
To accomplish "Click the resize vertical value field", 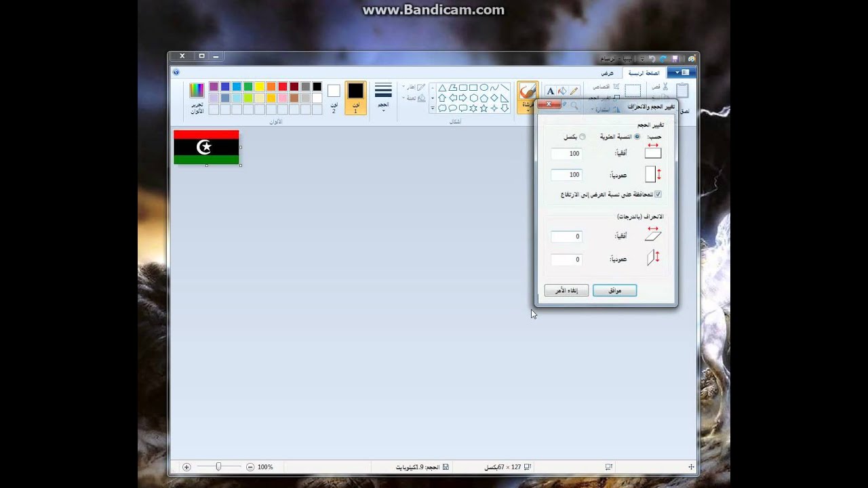I will coord(566,175).
